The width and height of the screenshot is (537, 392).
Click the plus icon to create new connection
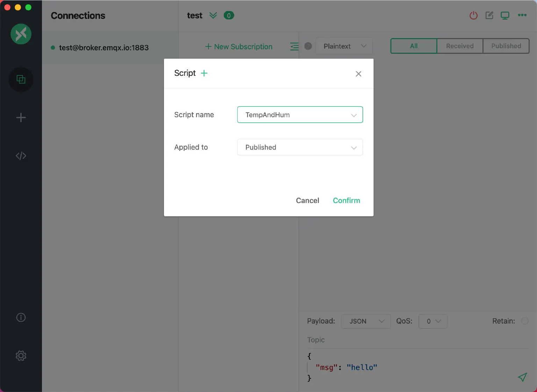click(21, 118)
